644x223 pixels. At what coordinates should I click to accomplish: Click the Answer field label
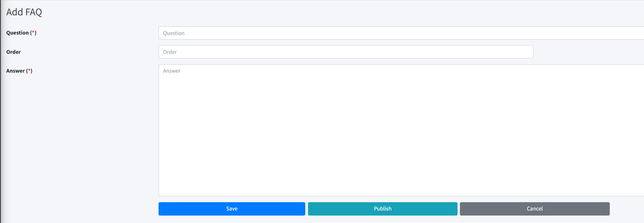16,71
